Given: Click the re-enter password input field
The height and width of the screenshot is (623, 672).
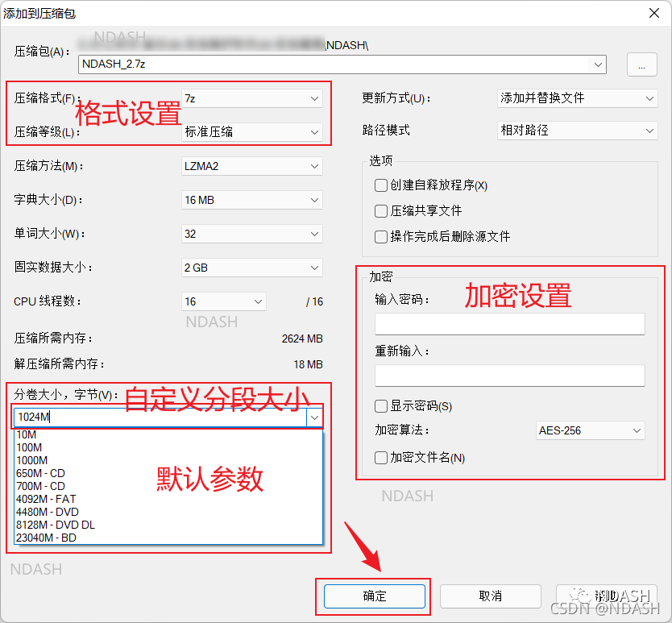Looking at the screenshot, I should 509,376.
